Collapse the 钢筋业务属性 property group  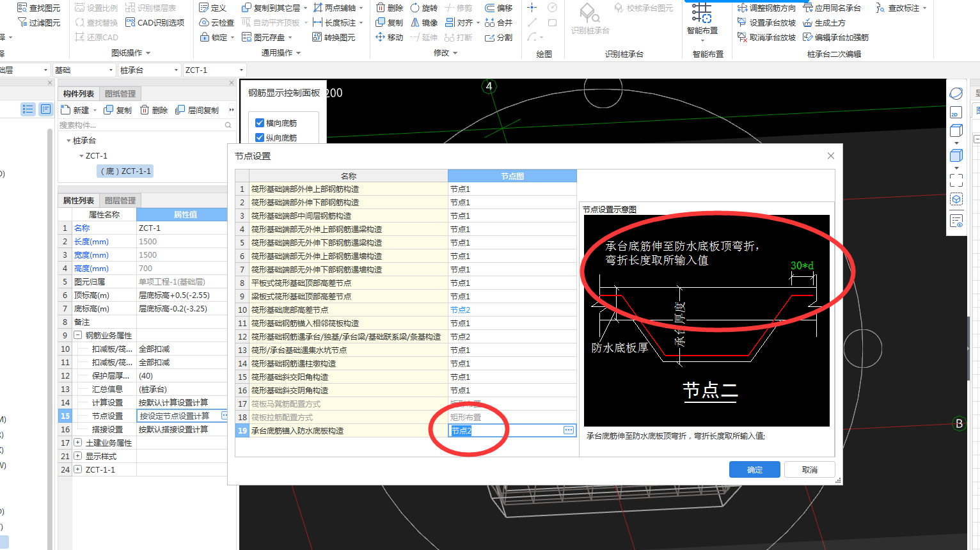coord(77,335)
